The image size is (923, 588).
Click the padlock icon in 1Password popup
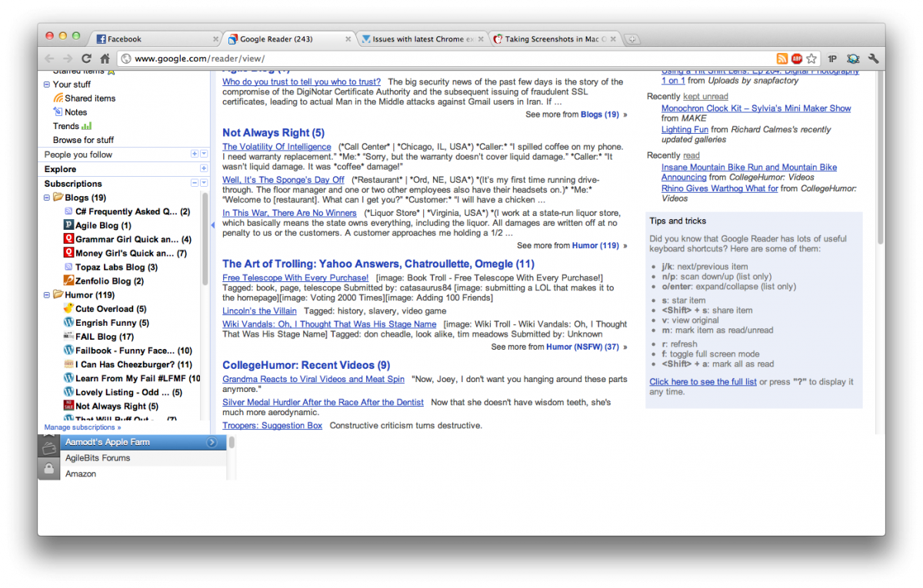(48, 468)
